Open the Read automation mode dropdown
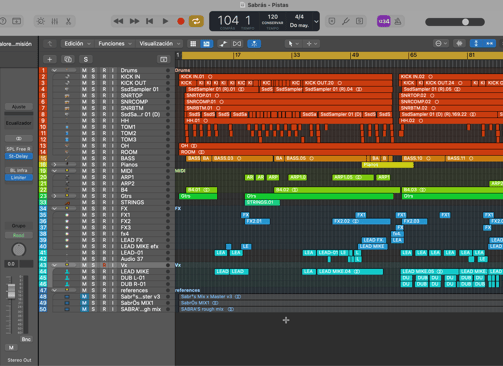Viewport: 503px width, 366px height. point(19,235)
